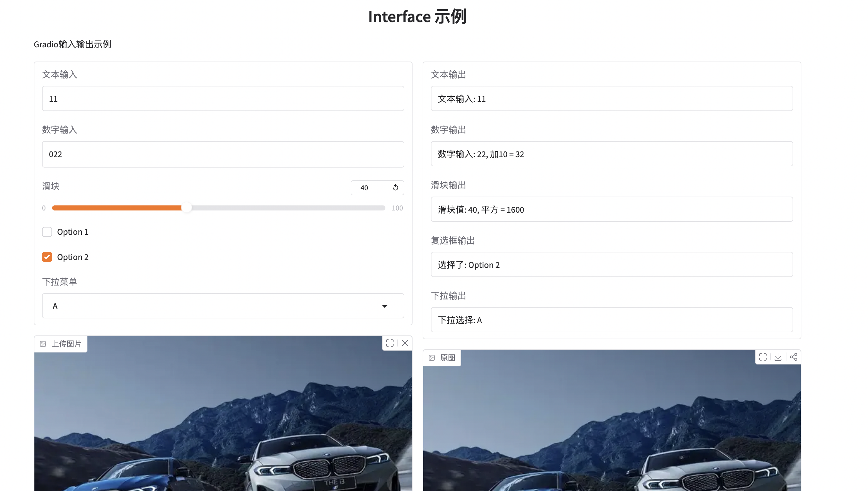The height and width of the screenshot is (491, 868).
Task: Click the 数字输入 number field
Action: [x=223, y=154]
